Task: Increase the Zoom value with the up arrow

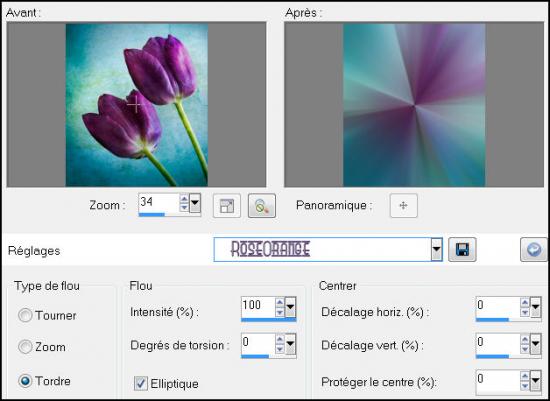Action: [184, 199]
